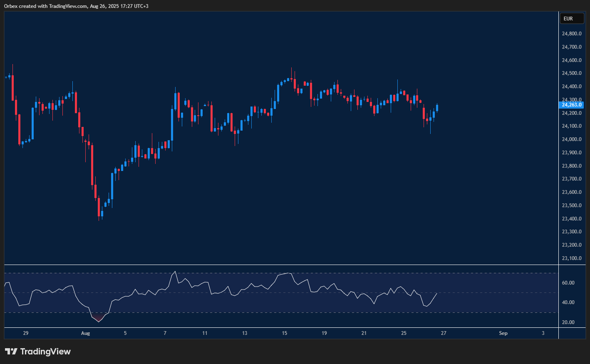Click the Orbex TradingView.com attribution header
This screenshot has height=364, width=590.
(76, 6)
